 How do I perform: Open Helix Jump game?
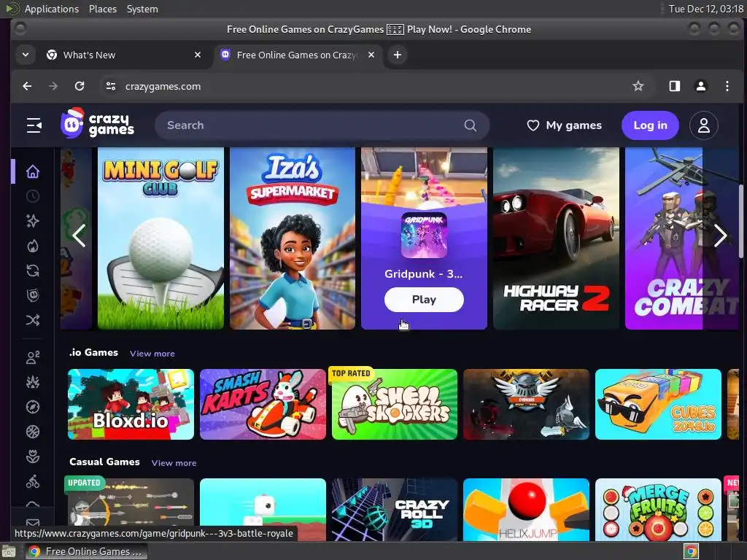(526, 510)
